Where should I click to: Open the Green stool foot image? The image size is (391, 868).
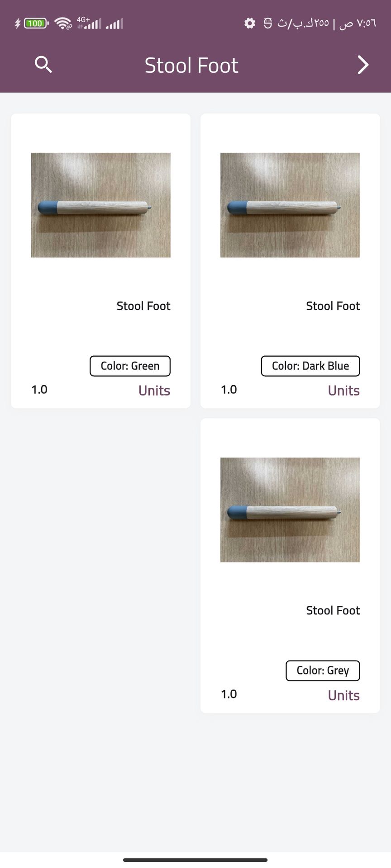100,205
